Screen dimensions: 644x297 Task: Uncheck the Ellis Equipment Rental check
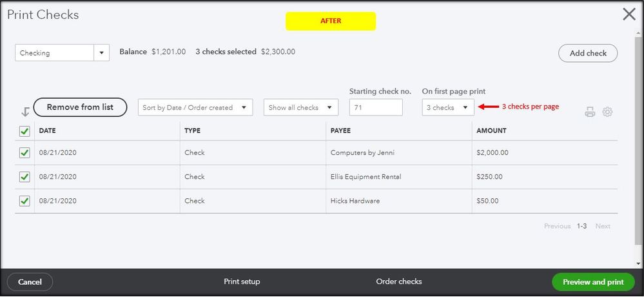pyautogui.click(x=24, y=177)
